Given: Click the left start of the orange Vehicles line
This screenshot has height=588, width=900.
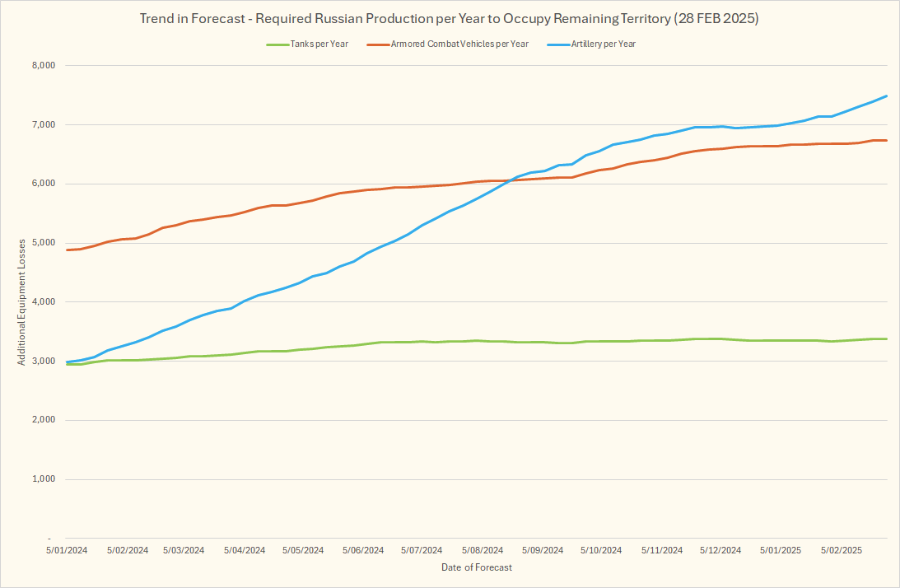Looking at the screenshot, I should (x=68, y=250).
